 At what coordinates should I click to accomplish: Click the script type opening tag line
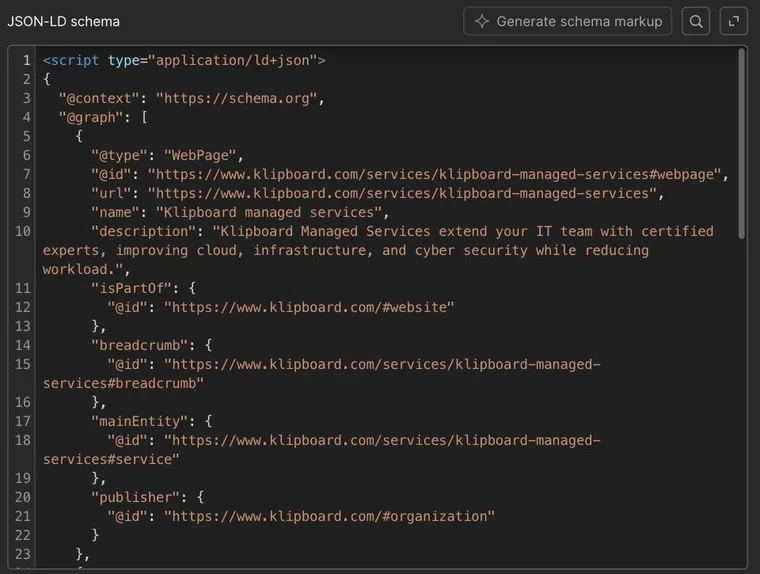pyautogui.click(x=184, y=61)
